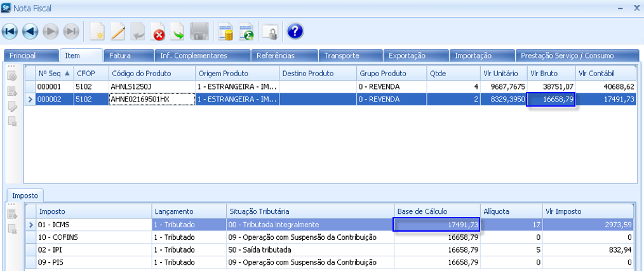The width and height of the screenshot is (644, 271).
Task: Click the Vlr Bruto cell 16658,79
Action: coord(551,99)
